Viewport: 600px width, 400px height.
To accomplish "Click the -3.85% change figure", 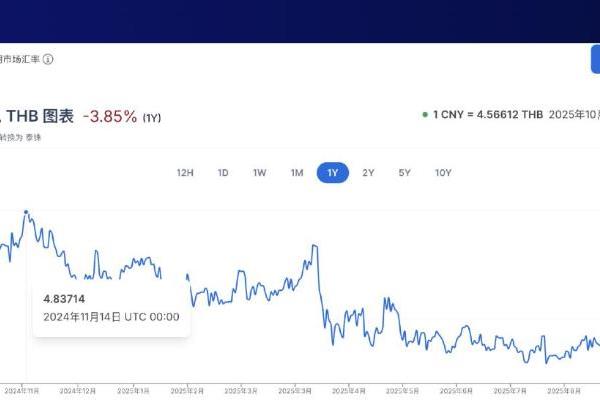I will (x=110, y=116).
